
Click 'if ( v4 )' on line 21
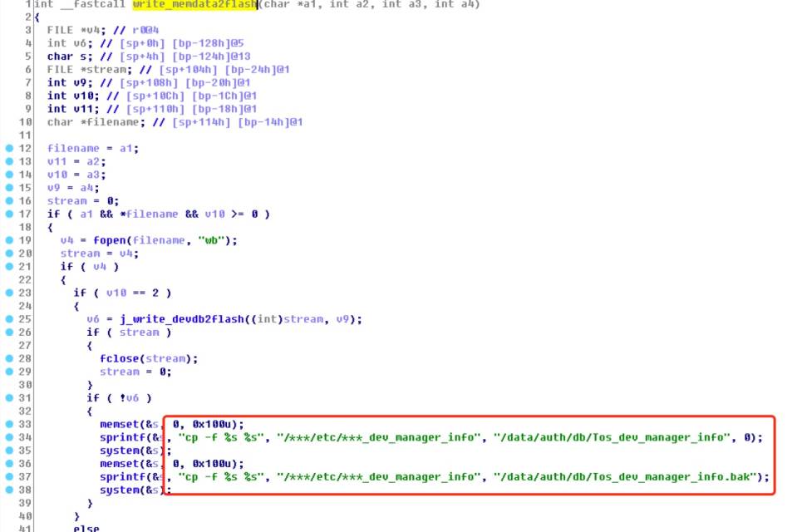(90, 267)
